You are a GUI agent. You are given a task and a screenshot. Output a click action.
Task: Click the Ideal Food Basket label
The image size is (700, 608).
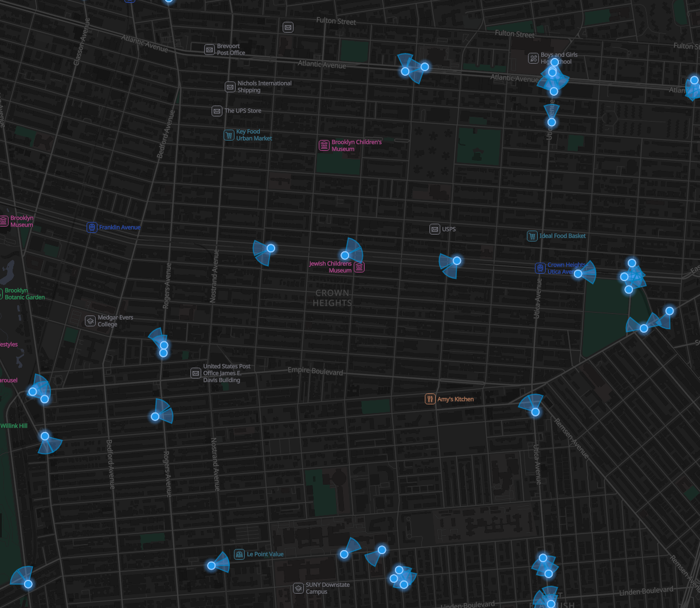click(562, 236)
